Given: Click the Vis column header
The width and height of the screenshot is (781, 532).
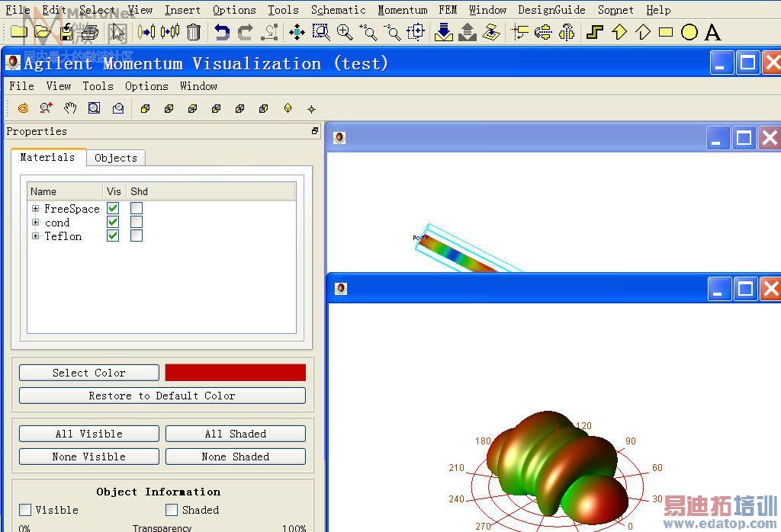Looking at the screenshot, I should click(114, 191).
